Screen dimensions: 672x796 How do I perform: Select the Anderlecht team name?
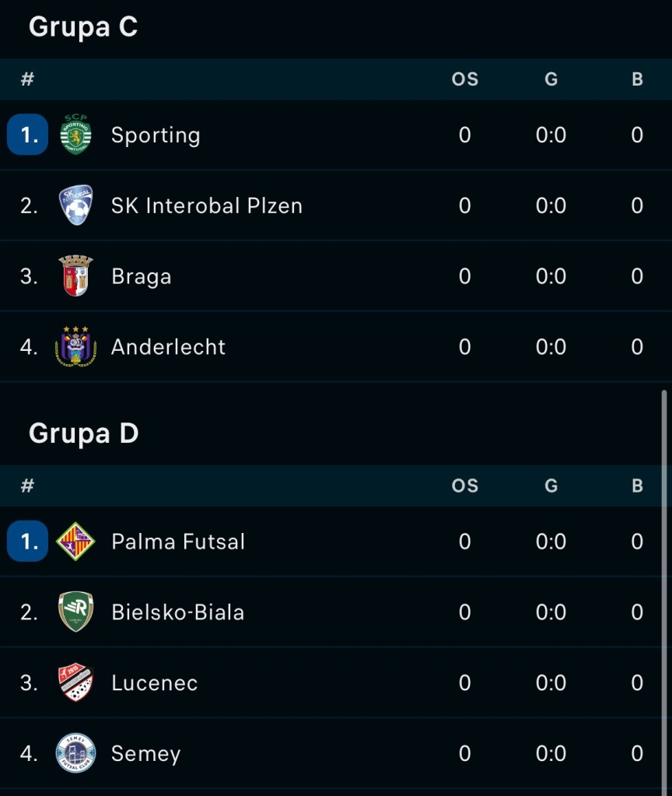click(168, 347)
